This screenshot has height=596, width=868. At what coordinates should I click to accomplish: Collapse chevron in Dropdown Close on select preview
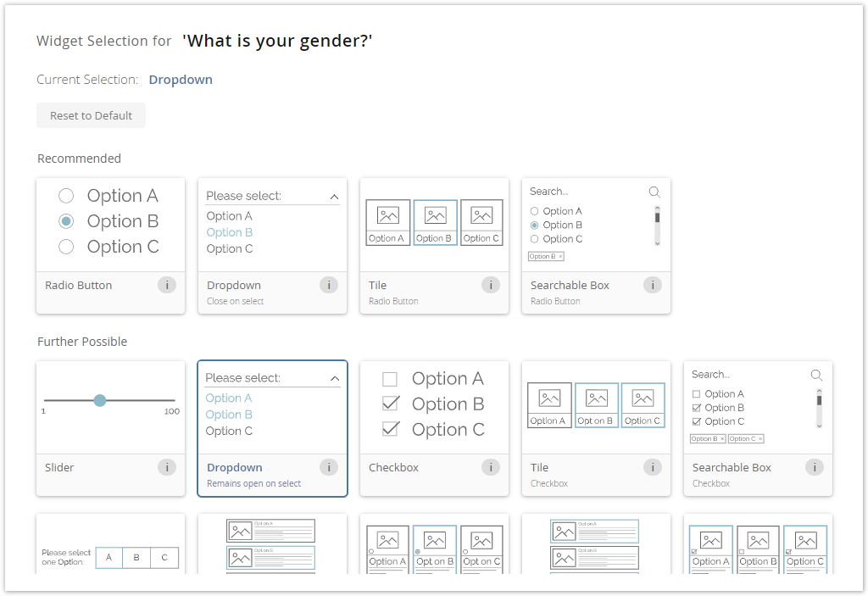click(334, 197)
